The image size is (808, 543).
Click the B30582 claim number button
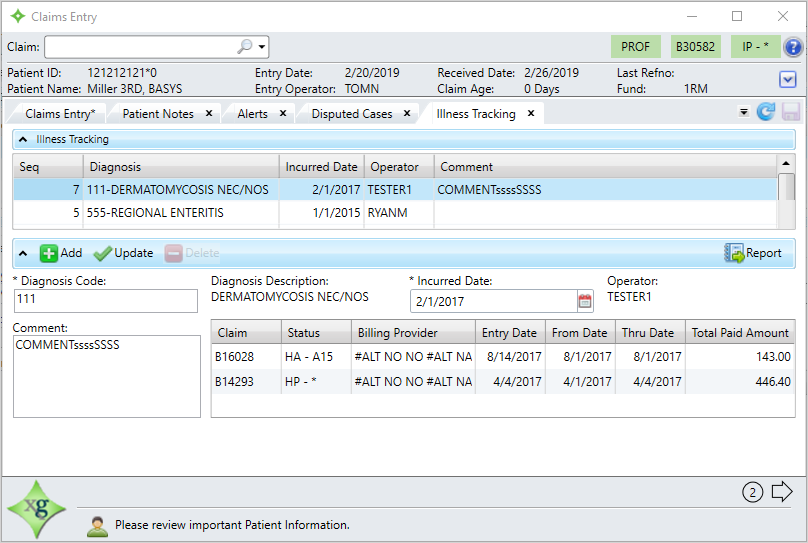pyautogui.click(x=695, y=47)
